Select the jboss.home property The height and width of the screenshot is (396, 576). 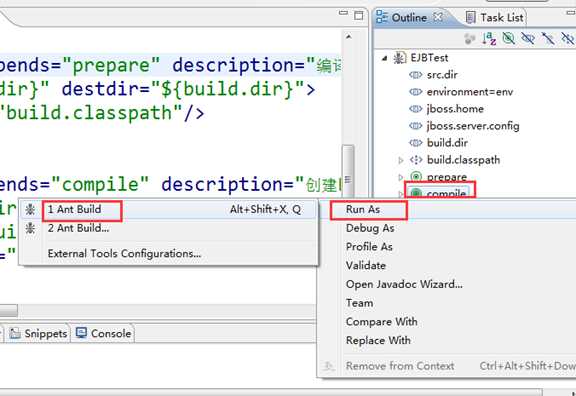coord(455,109)
